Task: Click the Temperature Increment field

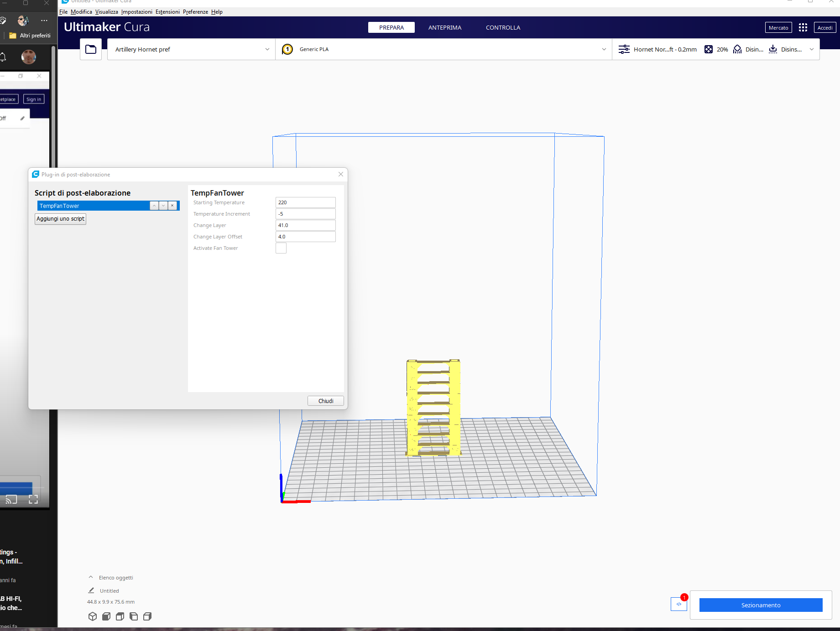Action: (x=306, y=214)
